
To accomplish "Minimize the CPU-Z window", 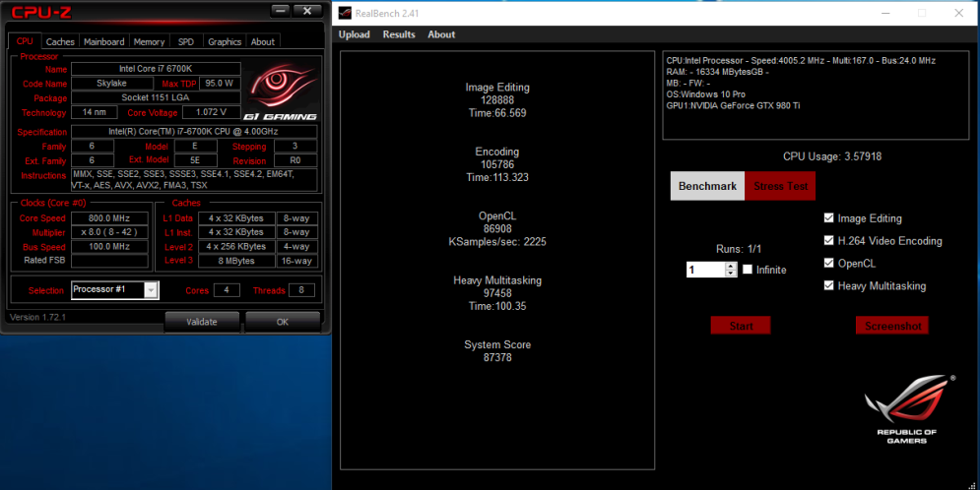I will 281,11.
